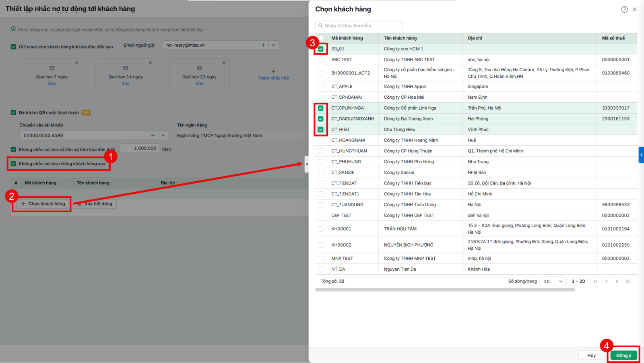644x363 pixels.
Task: Toggle Không nhắc nợ cho những khách hàng sau
Action: (13, 164)
